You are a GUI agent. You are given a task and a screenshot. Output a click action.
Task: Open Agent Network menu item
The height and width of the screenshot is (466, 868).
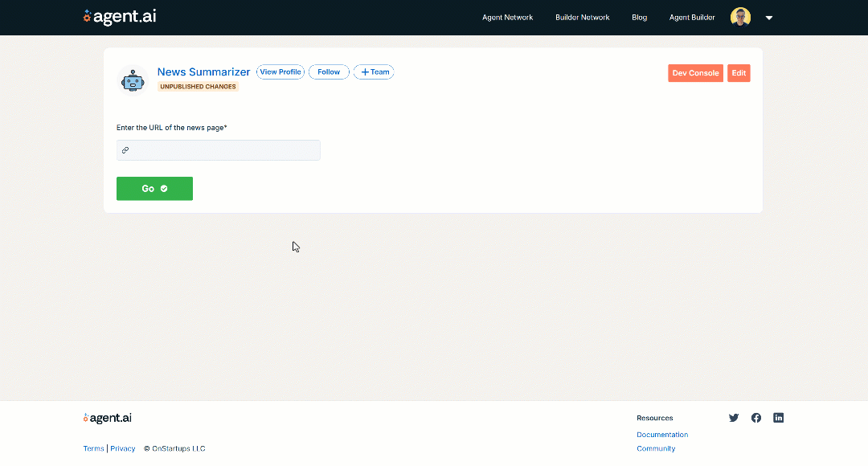[507, 18]
